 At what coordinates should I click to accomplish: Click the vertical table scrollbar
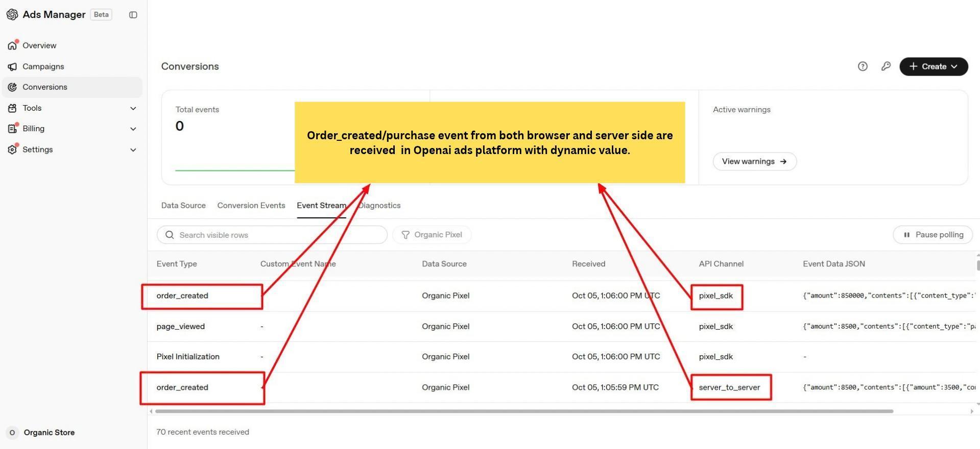(977, 265)
